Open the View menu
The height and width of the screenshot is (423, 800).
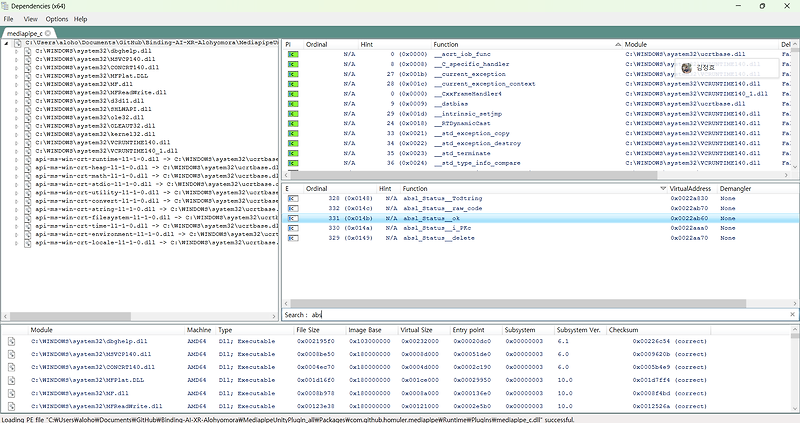click(x=32, y=19)
